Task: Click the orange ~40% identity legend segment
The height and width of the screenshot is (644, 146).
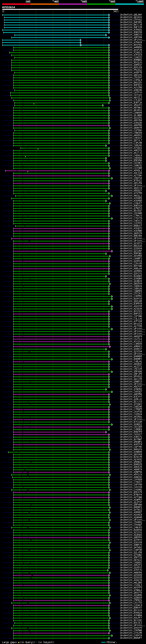Action: click(x=45, y=4)
